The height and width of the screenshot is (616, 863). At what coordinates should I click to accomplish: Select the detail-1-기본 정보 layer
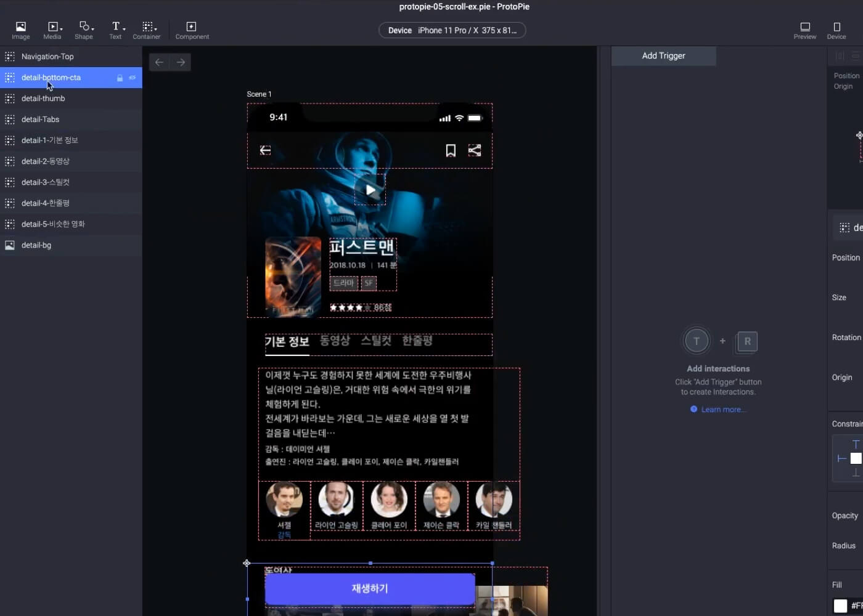71,140
